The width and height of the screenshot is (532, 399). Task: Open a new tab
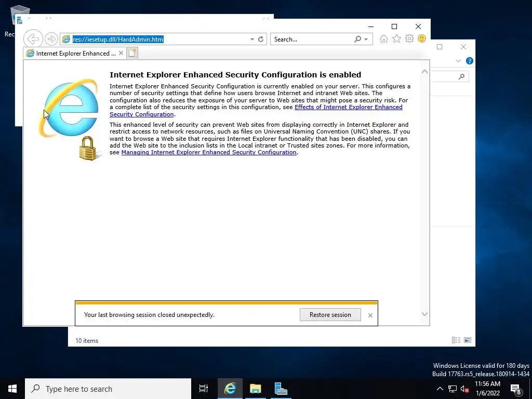pos(132,53)
